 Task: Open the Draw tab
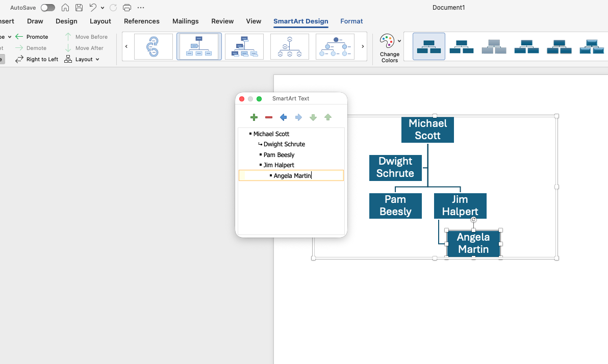pos(35,21)
